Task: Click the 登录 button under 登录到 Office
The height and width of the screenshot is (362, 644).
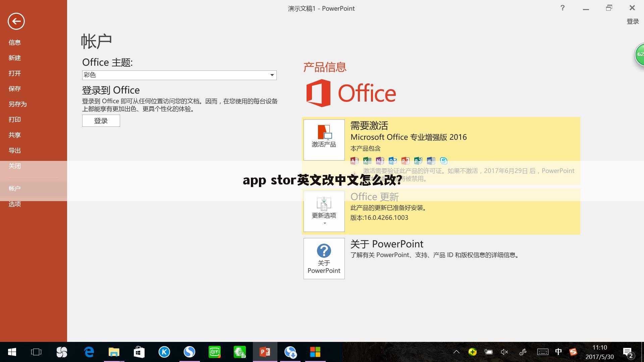Action: tap(101, 121)
